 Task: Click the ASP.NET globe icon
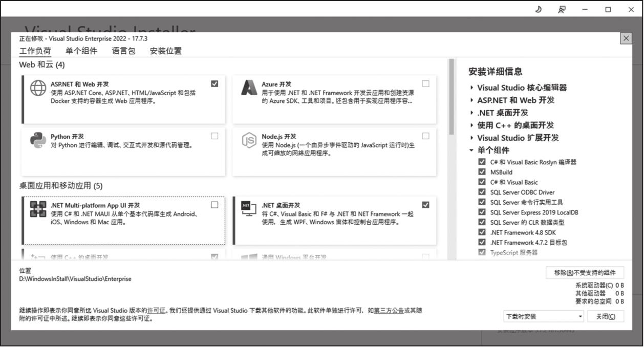pos(38,88)
